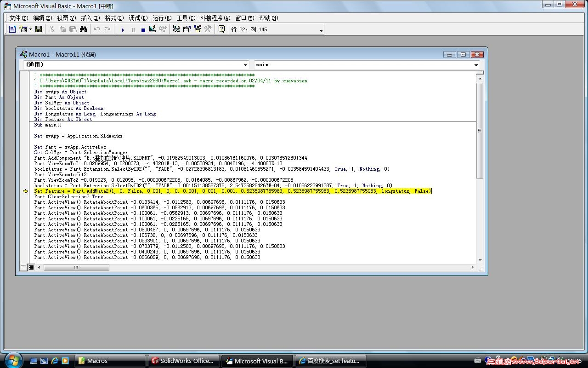Open the 编辑 (Edit) menu
Screen dimensions: 588x368
[42, 18]
